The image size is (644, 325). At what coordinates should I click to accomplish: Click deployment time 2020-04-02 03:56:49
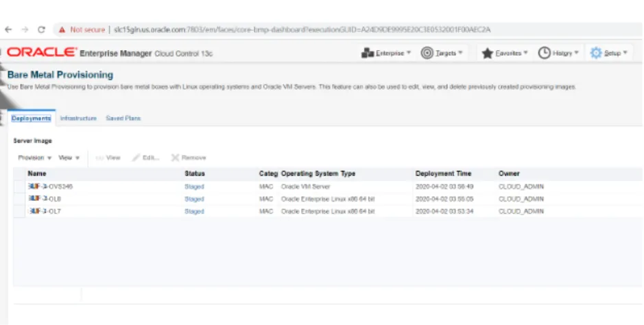tap(444, 186)
